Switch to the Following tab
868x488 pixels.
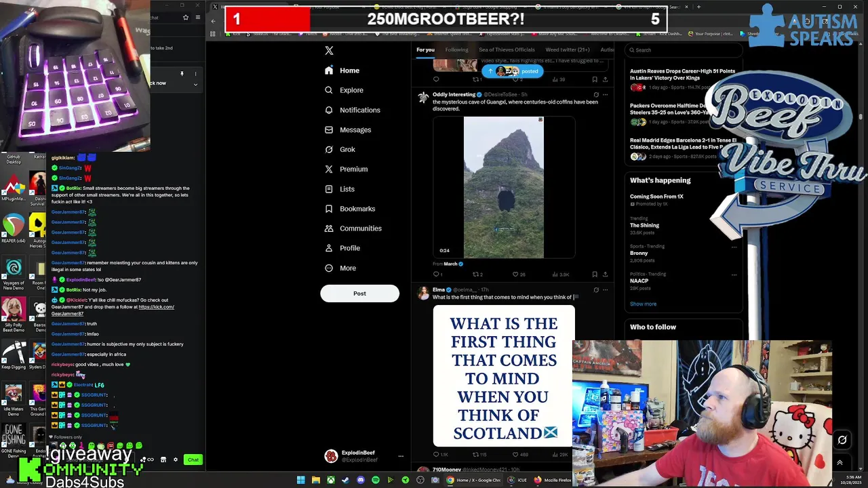click(456, 49)
